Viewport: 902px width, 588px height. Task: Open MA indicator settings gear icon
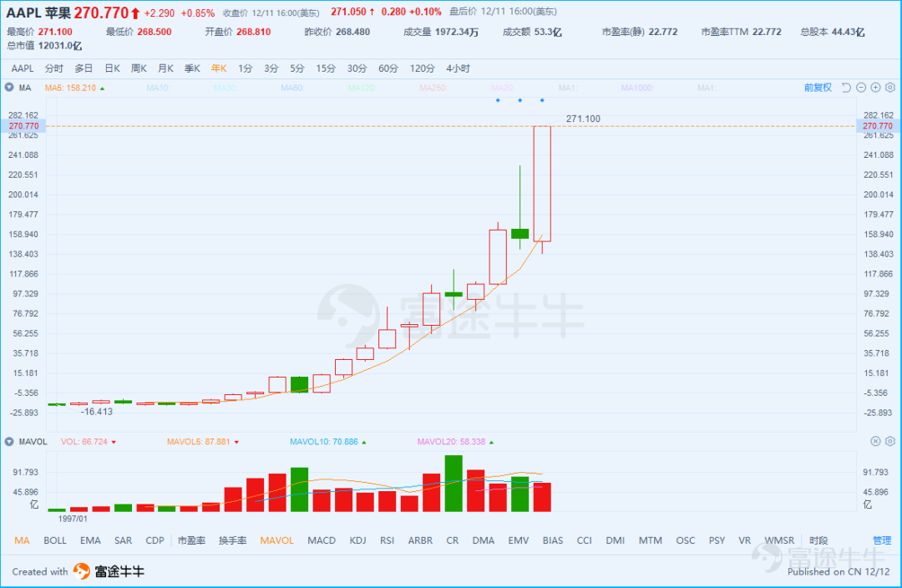tap(890, 88)
